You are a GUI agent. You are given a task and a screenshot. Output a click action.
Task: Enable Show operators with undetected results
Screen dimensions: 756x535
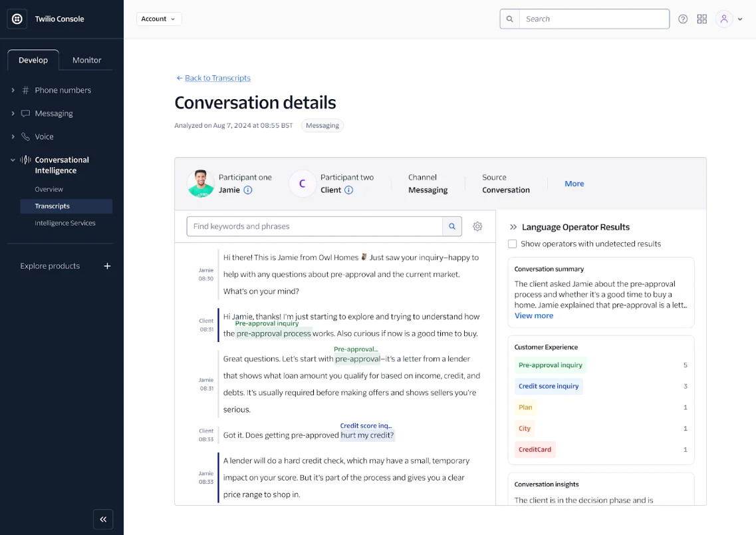click(512, 244)
